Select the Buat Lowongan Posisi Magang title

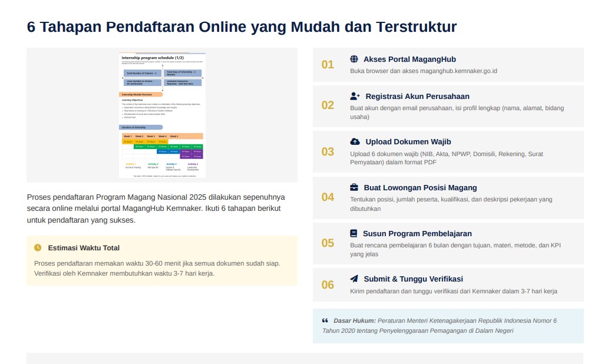[420, 188]
